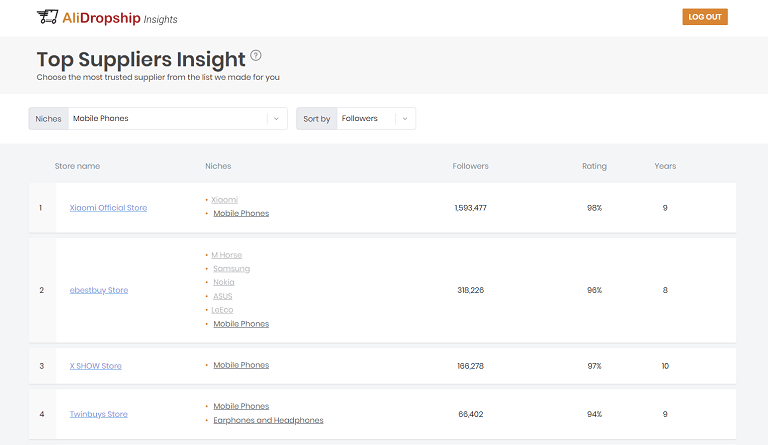Viewport: 768px width, 445px height.
Task: Click the Nokia niche link
Action: pyautogui.click(x=224, y=283)
